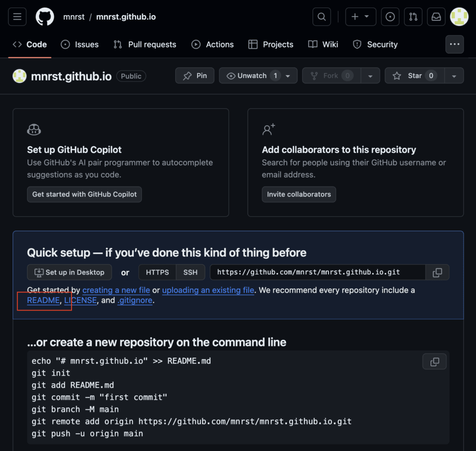Open the pull requests shortcut in header
The width and height of the screenshot is (476, 451).
coord(413,17)
